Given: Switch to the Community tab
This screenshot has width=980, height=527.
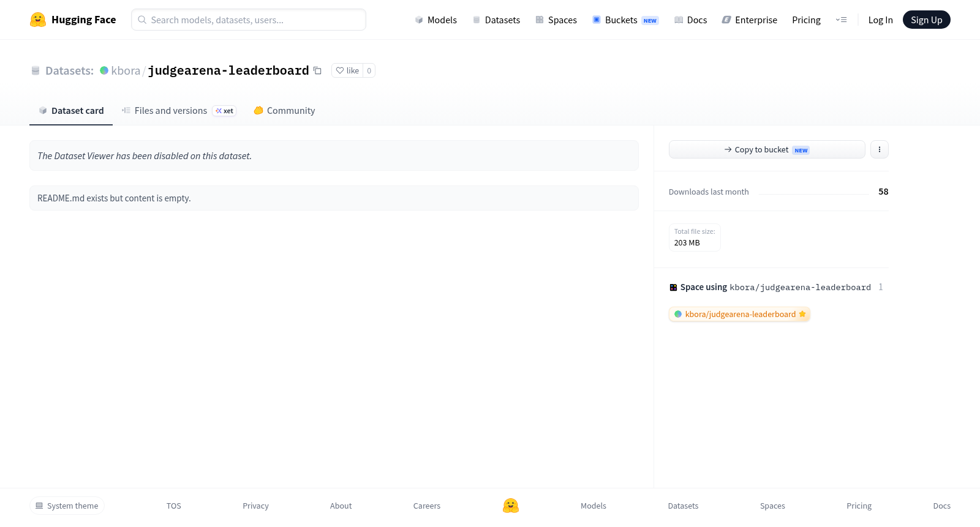Looking at the screenshot, I should click(x=284, y=111).
